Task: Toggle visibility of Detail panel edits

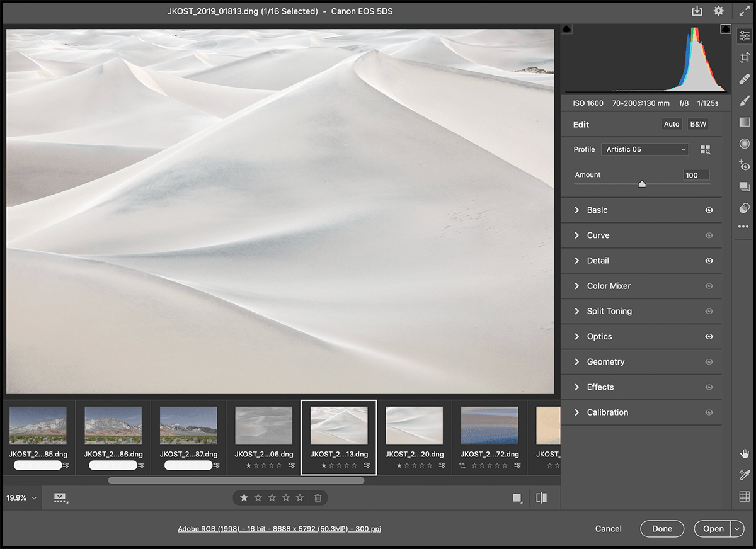Action: coord(709,261)
